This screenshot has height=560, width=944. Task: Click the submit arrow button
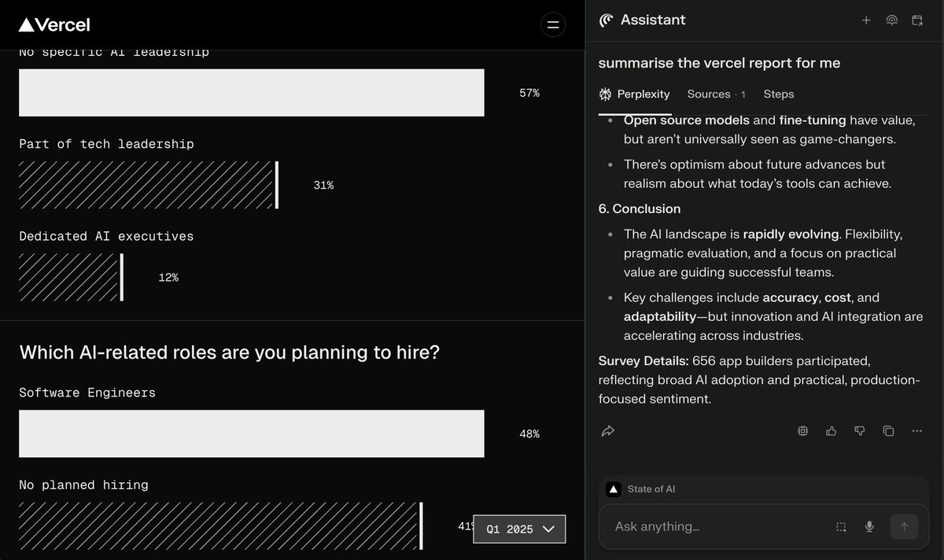904,527
